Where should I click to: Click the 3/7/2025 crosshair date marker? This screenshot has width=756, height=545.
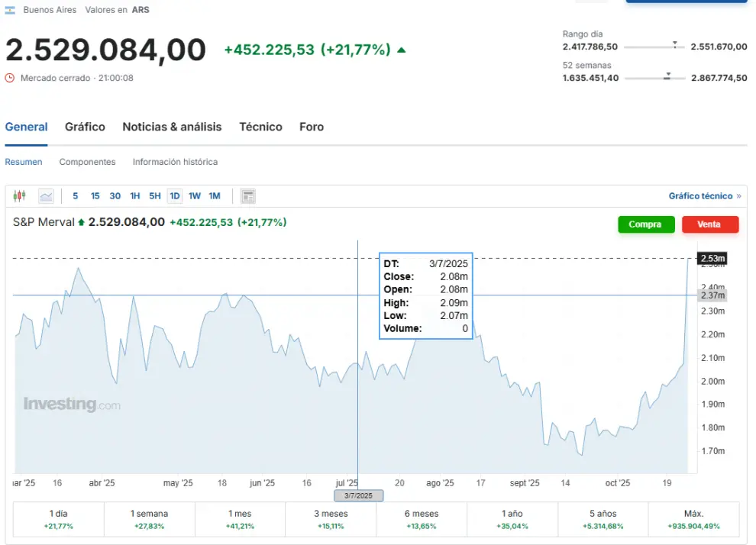point(358,495)
